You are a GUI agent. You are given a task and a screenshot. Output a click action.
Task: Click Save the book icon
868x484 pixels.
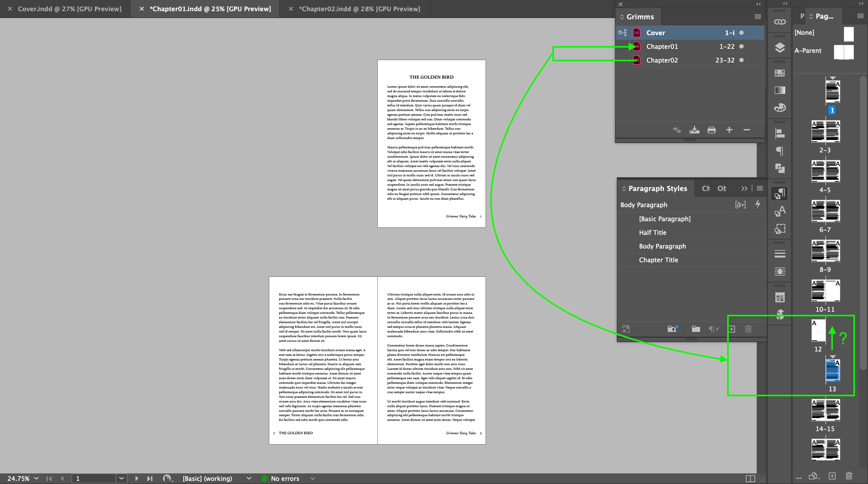(694, 130)
